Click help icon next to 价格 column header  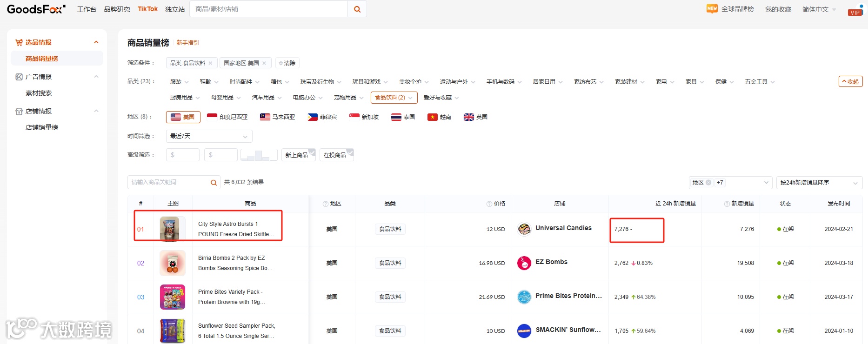point(489,204)
